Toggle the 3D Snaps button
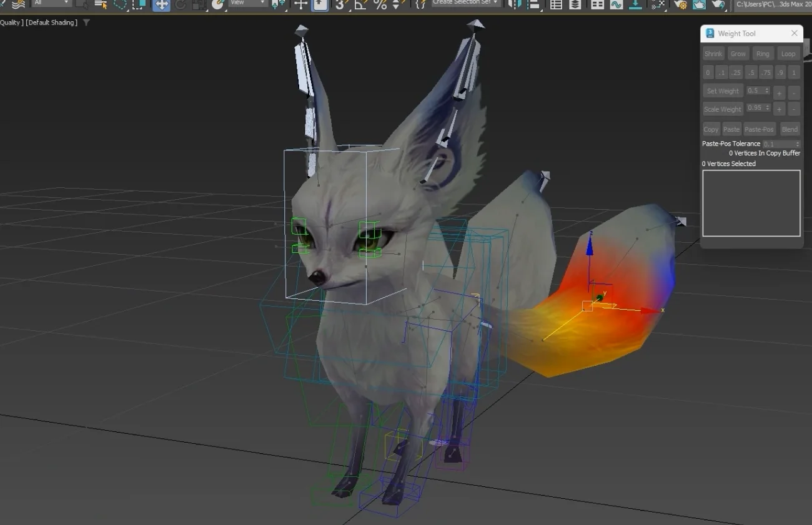The width and height of the screenshot is (812, 525). coord(340,4)
